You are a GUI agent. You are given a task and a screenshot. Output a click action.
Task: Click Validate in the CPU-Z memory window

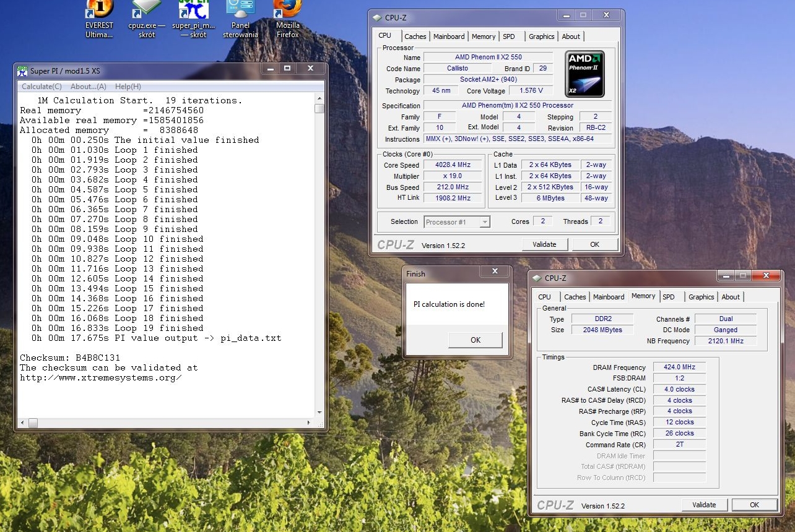click(x=704, y=505)
